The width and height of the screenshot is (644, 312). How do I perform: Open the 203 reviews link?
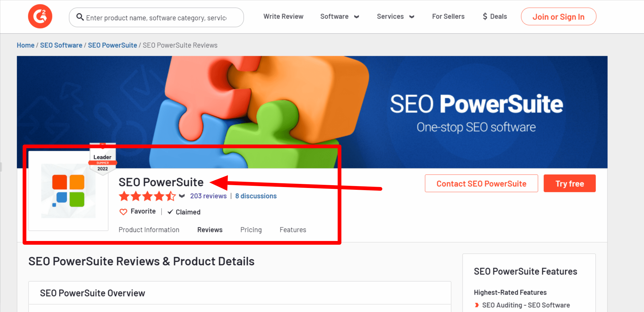pos(208,196)
